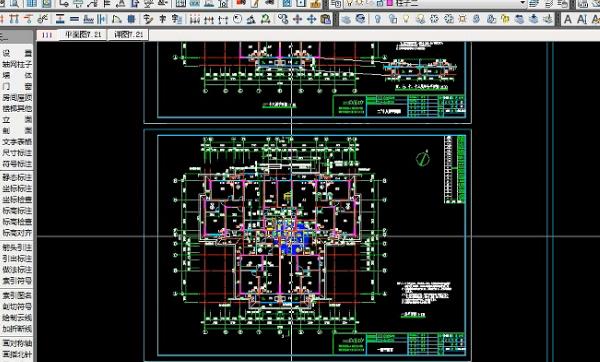Click the 做法标注 command
Viewport: 600px width, 362px height.
pyautogui.click(x=17, y=270)
